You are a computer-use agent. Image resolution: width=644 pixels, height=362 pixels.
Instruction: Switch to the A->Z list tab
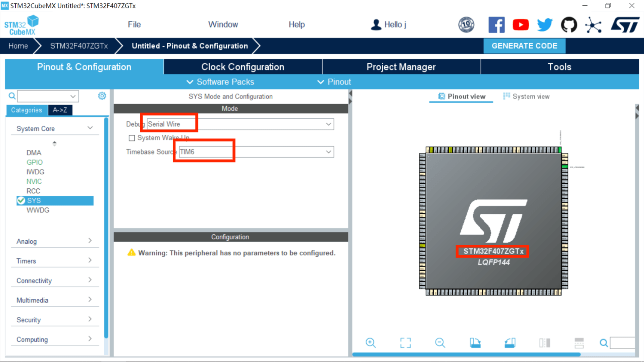tap(60, 110)
